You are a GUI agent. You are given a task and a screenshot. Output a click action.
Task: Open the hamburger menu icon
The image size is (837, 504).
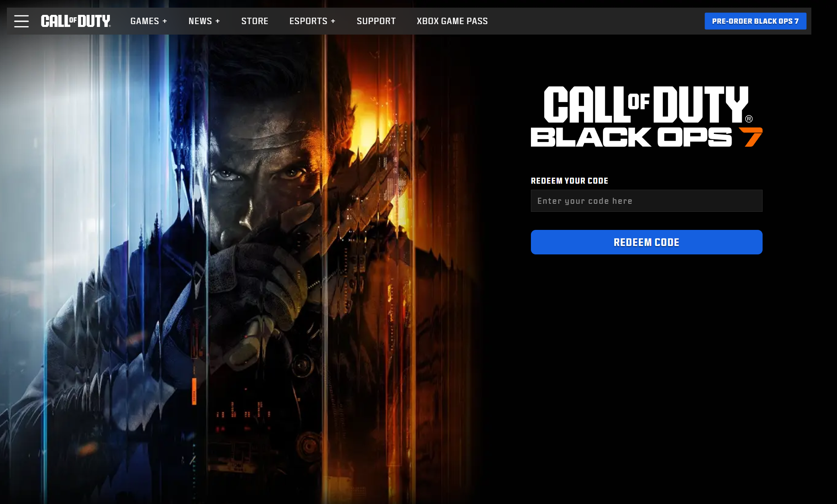[x=21, y=21]
